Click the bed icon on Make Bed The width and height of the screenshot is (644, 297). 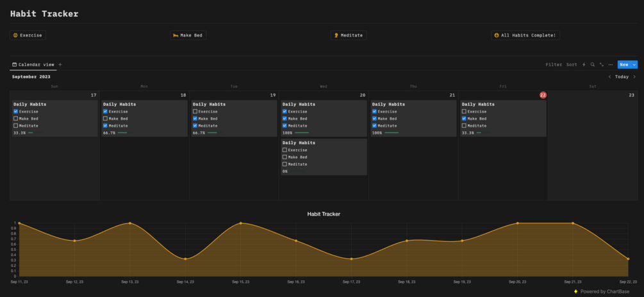point(176,35)
